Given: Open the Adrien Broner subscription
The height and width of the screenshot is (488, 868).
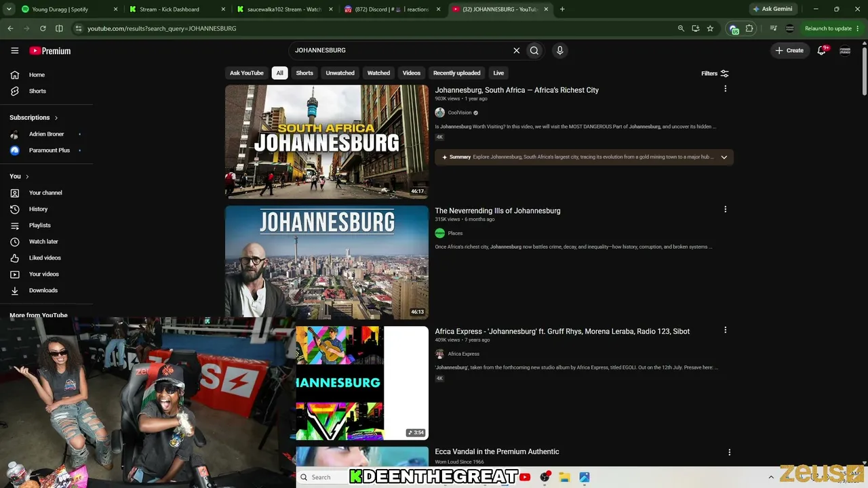Looking at the screenshot, I should (x=47, y=134).
